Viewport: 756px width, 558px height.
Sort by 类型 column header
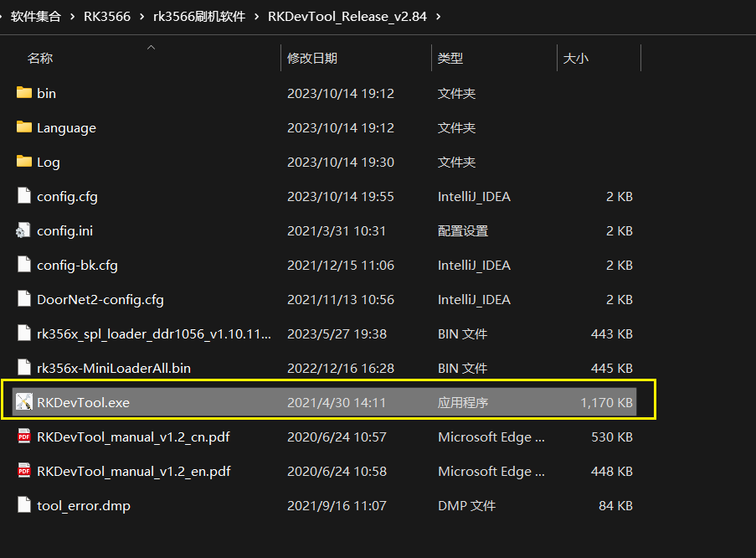[450, 59]
